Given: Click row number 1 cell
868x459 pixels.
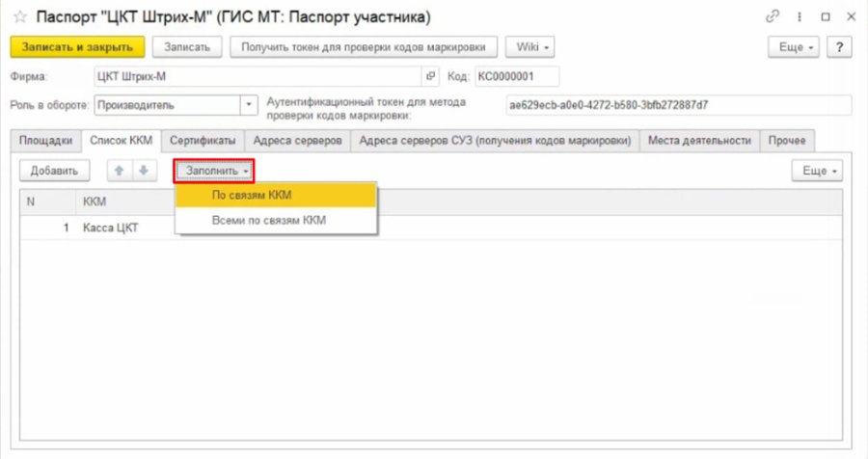Looking at the screenshot, I should coord(47,228).
